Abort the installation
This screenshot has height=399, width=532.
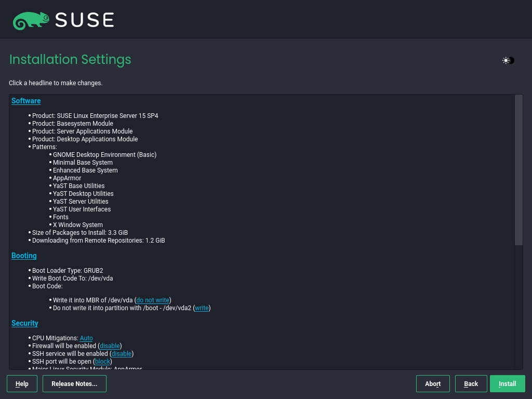coord(433,384)
